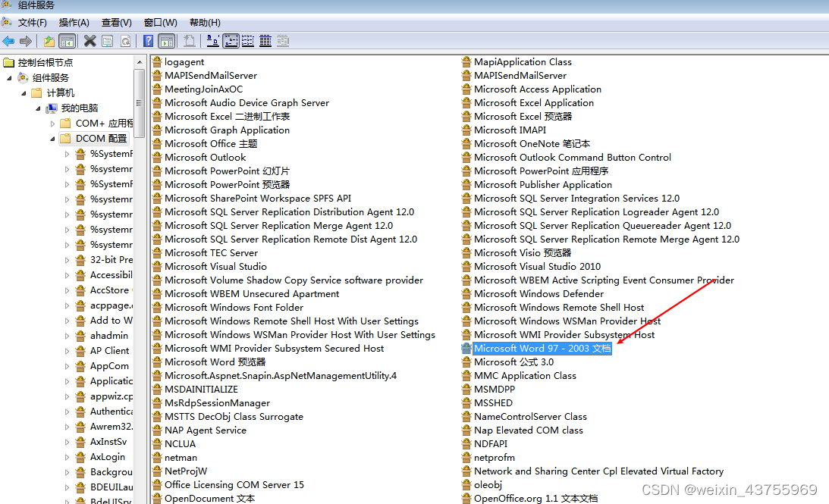Click the icon beside NCLUA
Screen dimensions: 829x504
(x=157, y=444)
